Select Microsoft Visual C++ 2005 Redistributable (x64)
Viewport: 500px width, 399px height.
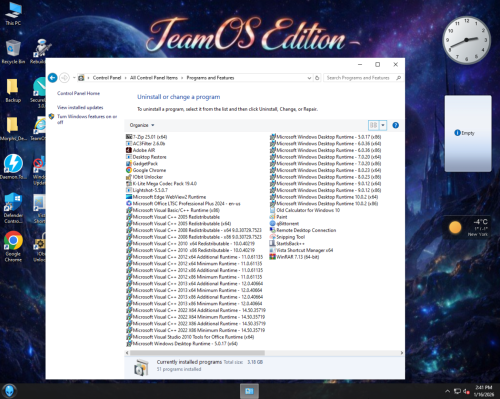[x=179, y=223]
